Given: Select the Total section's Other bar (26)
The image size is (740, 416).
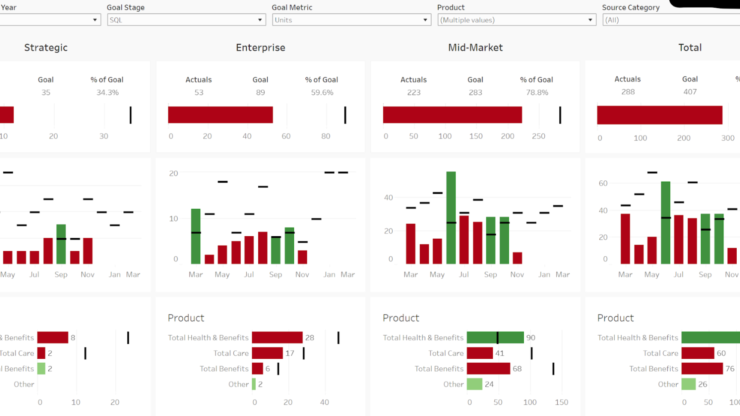Looking at the screenshot, I should click(x=688, y=384).
